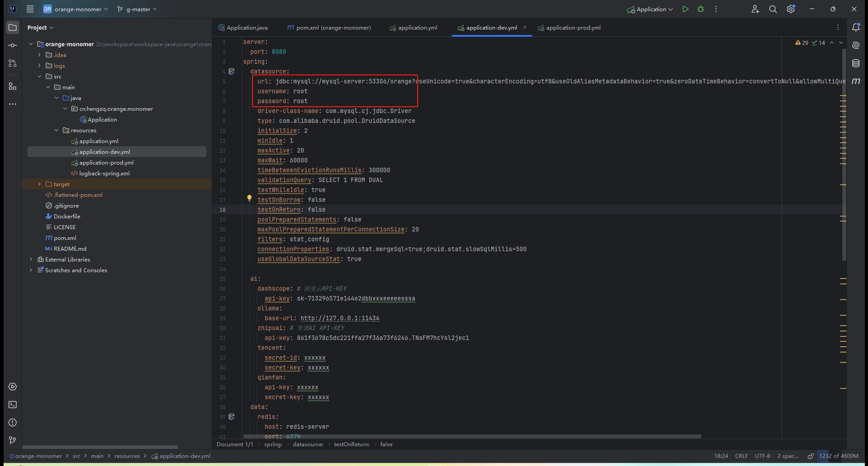Open the main hamburger menu

tap(30, 9)
